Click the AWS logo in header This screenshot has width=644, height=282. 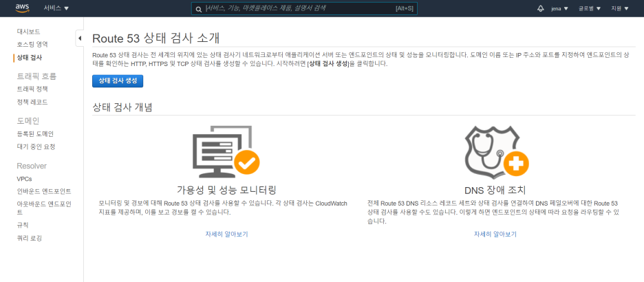coord(22,8)
